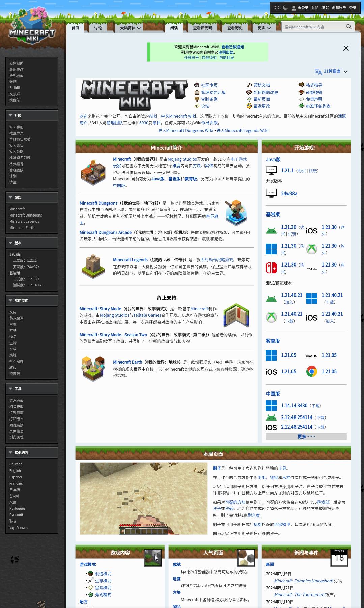364x608 pixels.
Task: Open the 创建账号 link
Action: pos(339,8)
